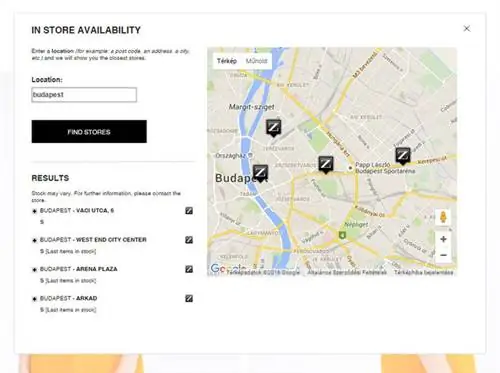This screenshot has width=500, height=373.
Task: Click the Országház label on the map
Action: [x=231, y=156]
